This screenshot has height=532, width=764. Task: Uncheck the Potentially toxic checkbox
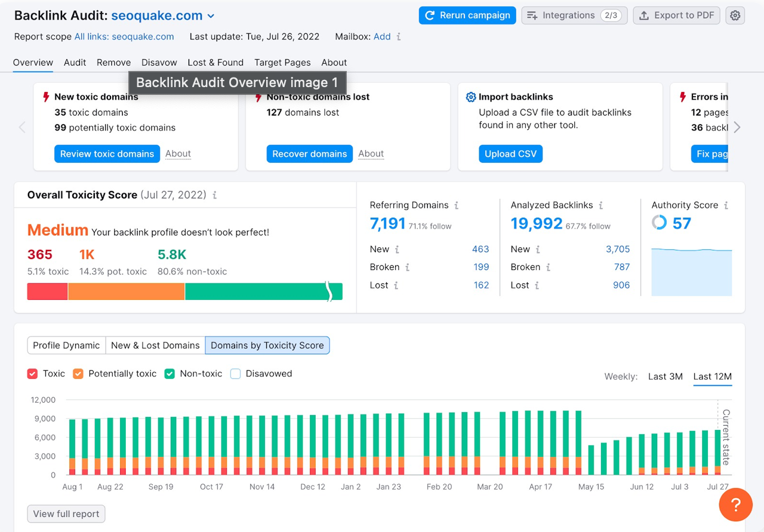[78, 374]
